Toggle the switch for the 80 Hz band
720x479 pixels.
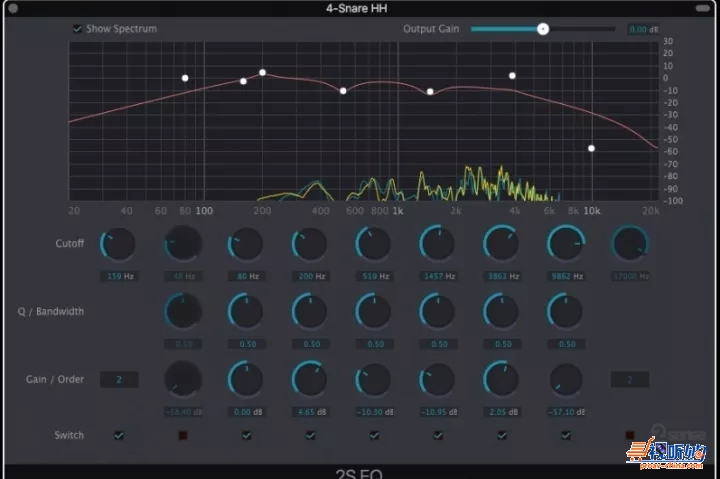(247, 435)
